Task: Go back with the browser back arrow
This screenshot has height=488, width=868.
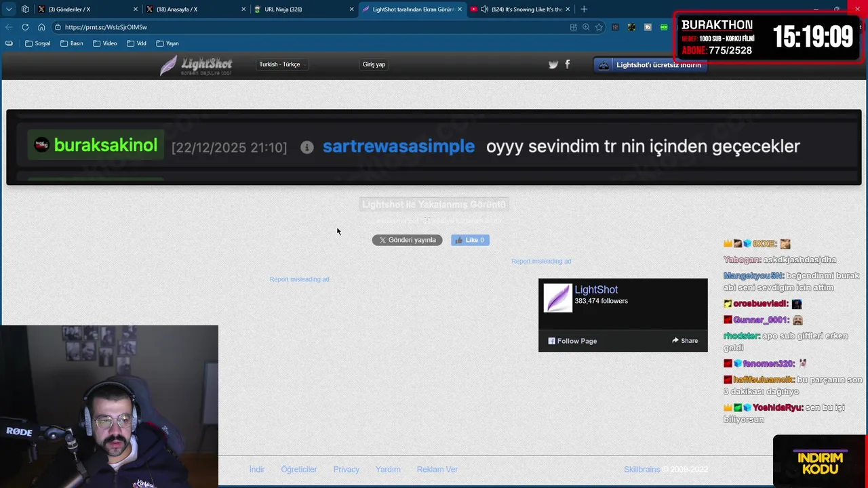Action: (9, 27)
